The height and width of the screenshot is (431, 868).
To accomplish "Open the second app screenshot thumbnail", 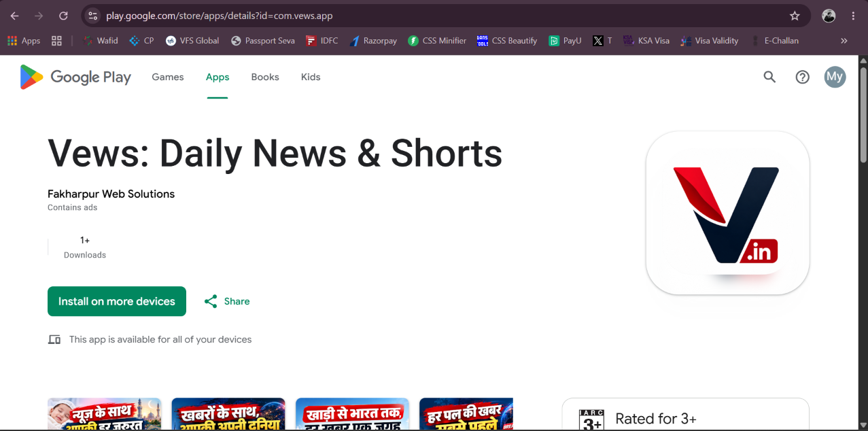I will coord(228,414).
